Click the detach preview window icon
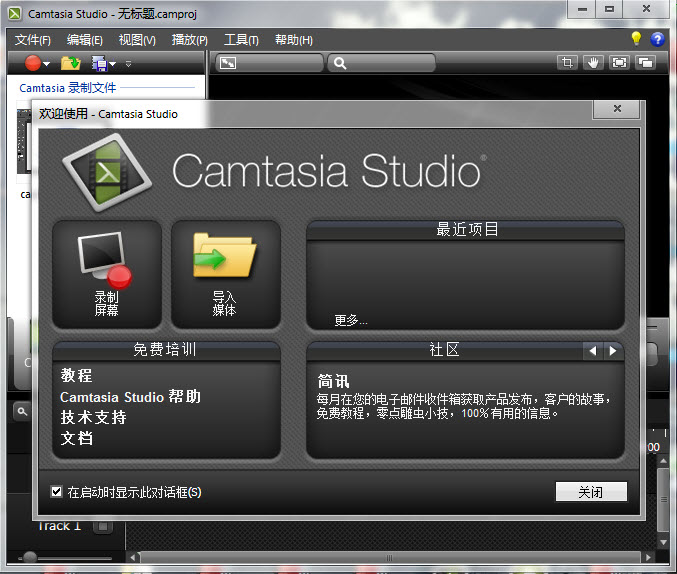677x574 pixels. point(645,62)
